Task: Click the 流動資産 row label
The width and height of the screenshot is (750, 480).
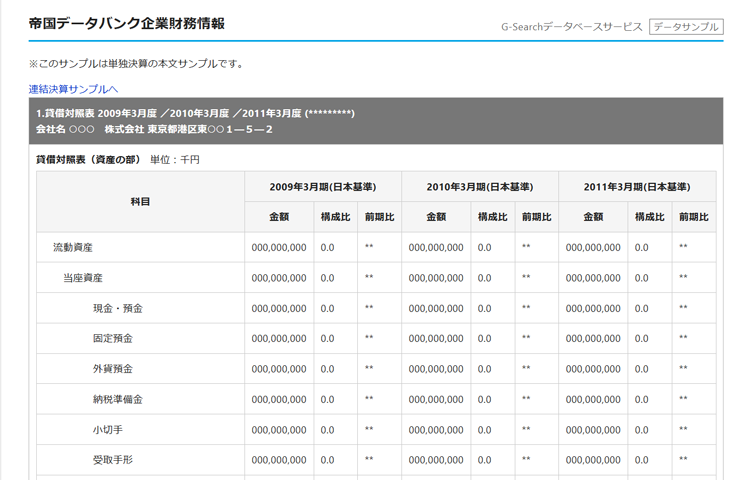Action: click(73, 248)
